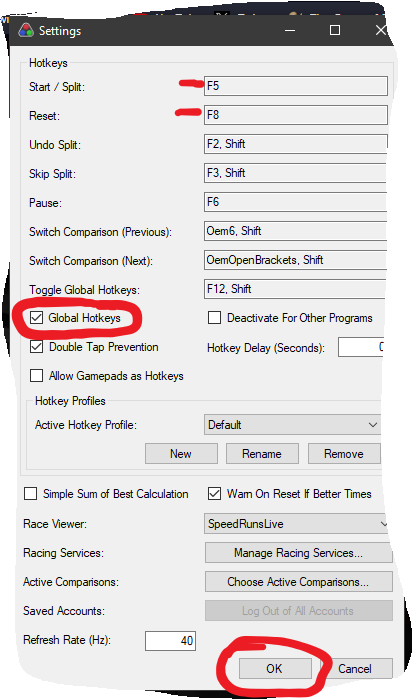
Task: Enable Allow Gamepads as Hotkeys
Action: point(36,376)
